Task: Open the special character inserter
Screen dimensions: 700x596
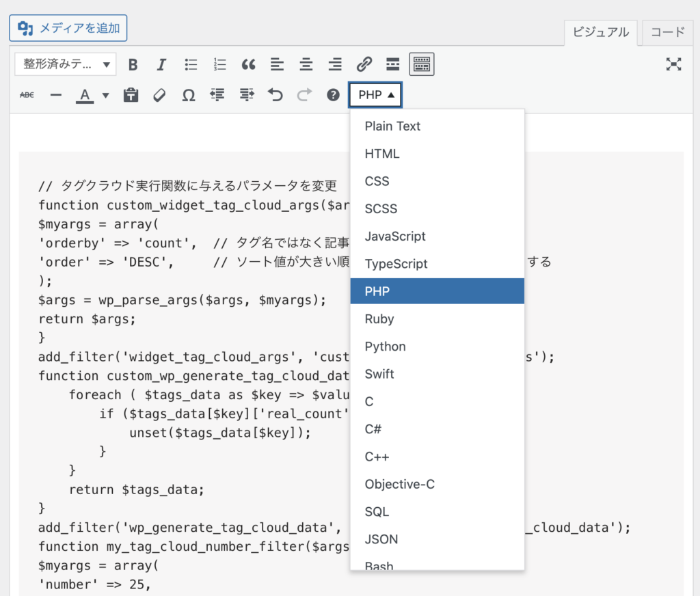Action: tap(188, 95)
